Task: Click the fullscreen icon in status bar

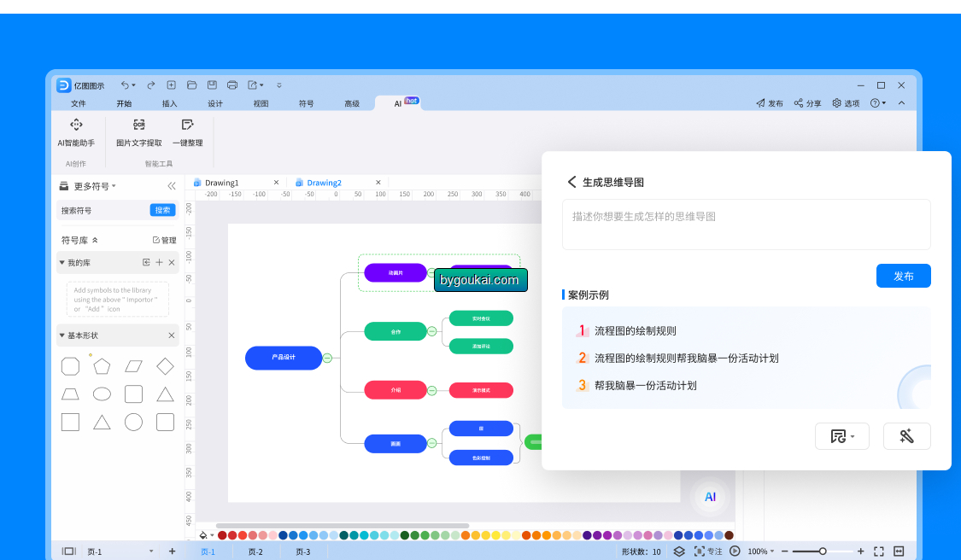Action: pos(879,551)
